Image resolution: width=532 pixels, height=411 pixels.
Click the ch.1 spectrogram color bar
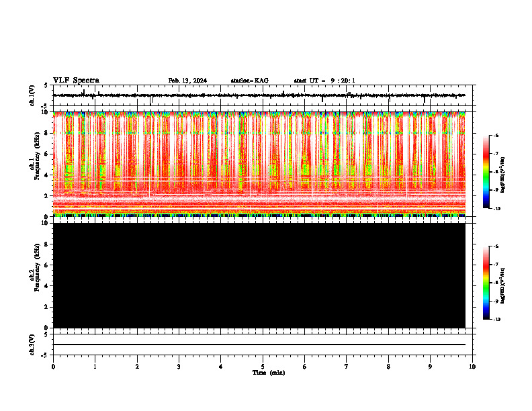click(486, 172)
